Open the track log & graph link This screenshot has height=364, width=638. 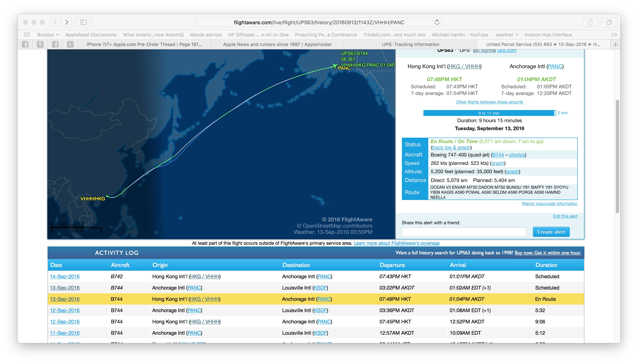(451, 147)
